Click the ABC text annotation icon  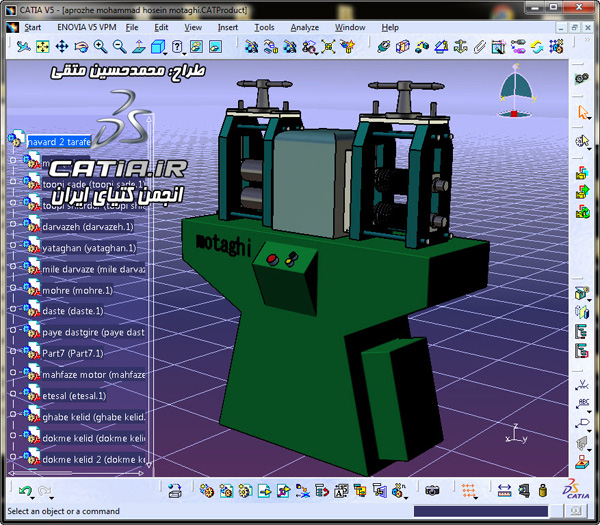[x=583, y=403]
